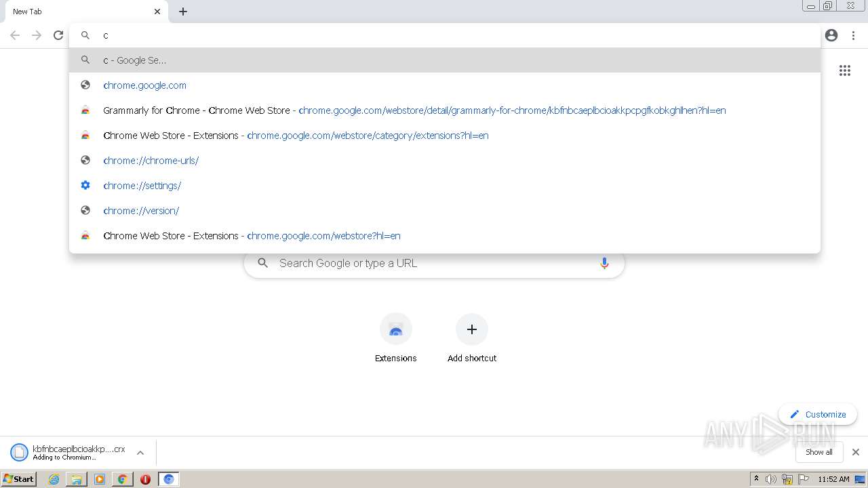Select the chrome://settings/ suggestion
This screenshot has width=868, height=488.
click(445, 186)
